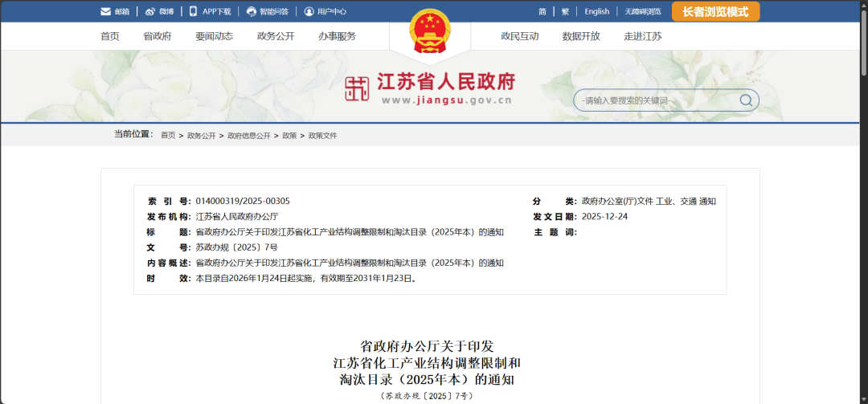Click the 用户中心 user profile icon
This screenshot has height=404, width=868.
pos(309,12)
